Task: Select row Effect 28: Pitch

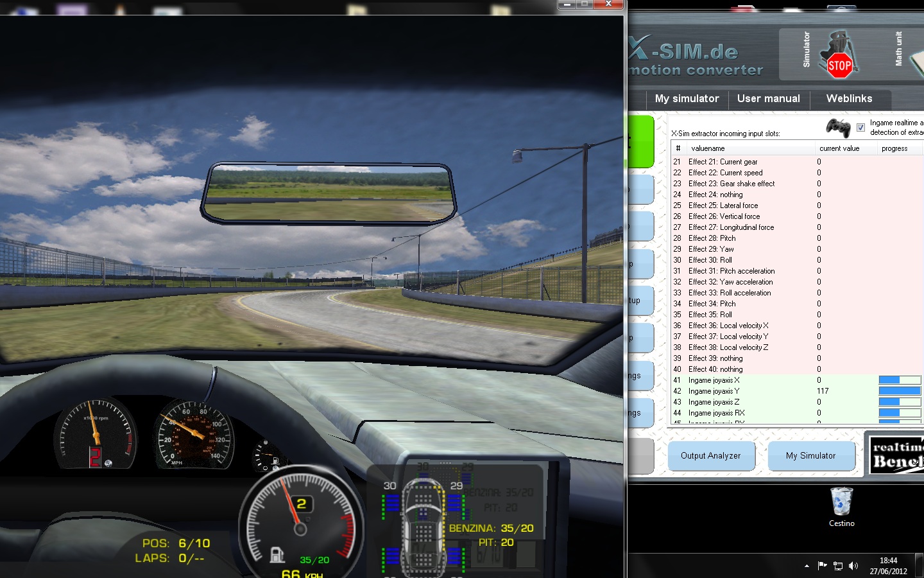Action: pyautogui.click(x=796, y=238)
